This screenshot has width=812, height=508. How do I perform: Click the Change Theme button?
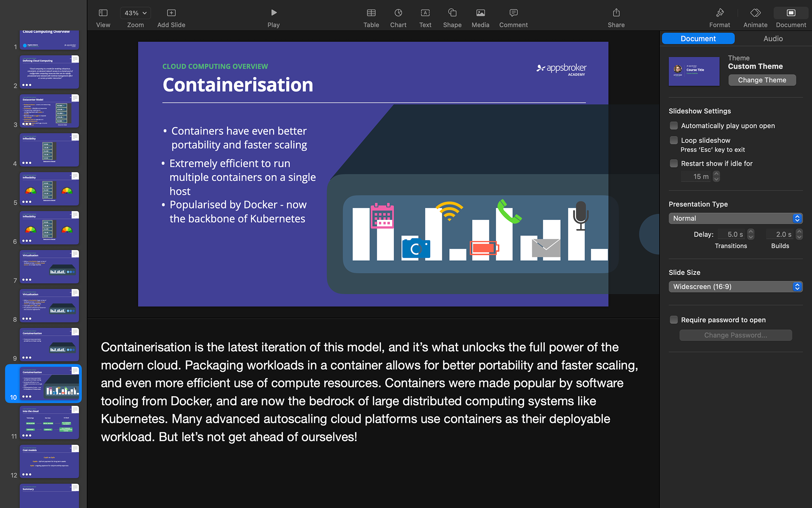click(762, 80)
